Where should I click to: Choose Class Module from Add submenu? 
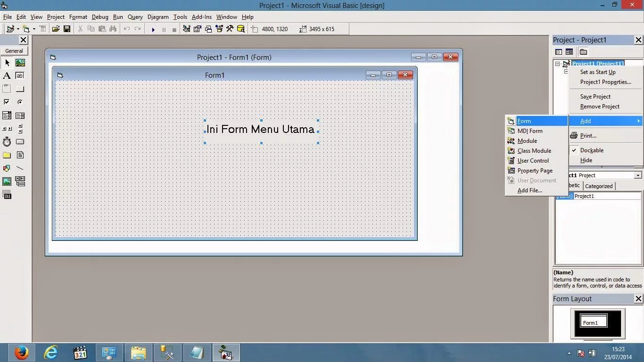(x=537, y=151)
